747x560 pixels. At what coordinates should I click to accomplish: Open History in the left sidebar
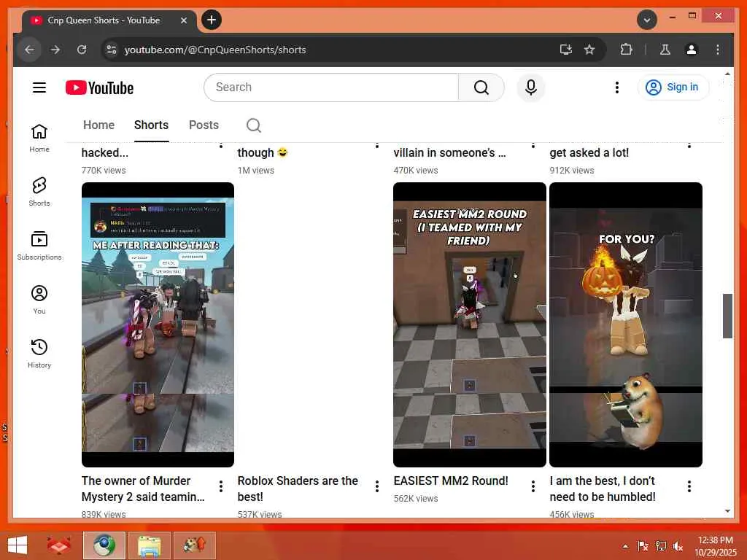(x=39, y=353)
